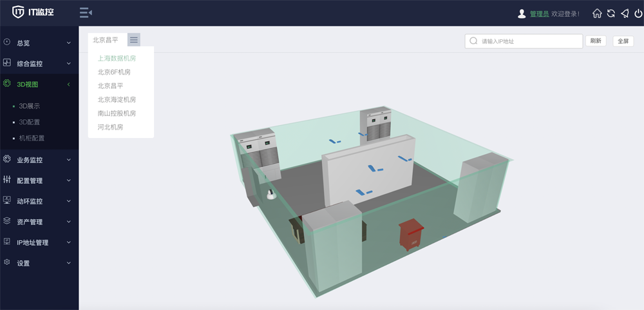Click the 配置管理 sliders icon

click(6, 180)
